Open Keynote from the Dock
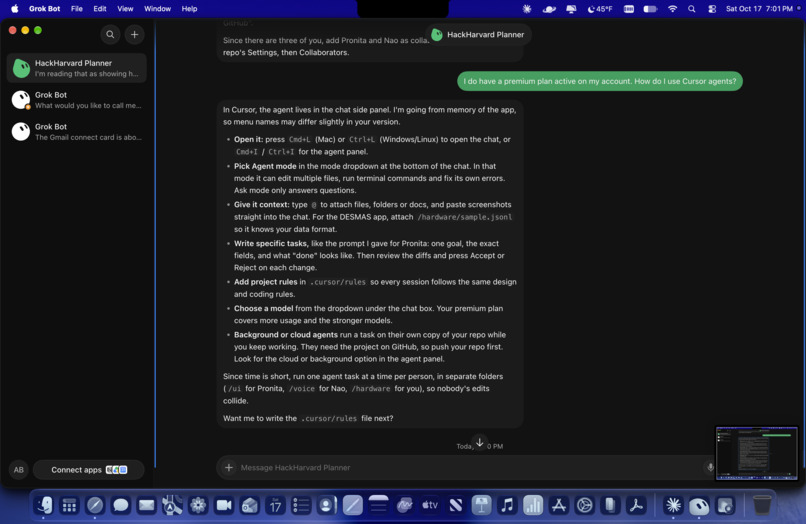The height and width of the screenshot is (524, 806). tap(481, 505)
